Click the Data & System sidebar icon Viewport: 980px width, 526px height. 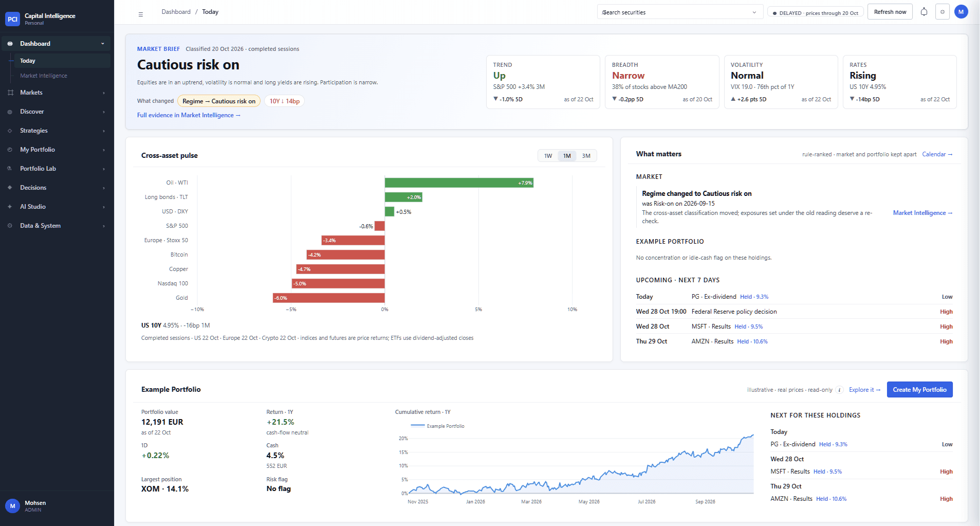pyautogui.click(x=10, y=226)
